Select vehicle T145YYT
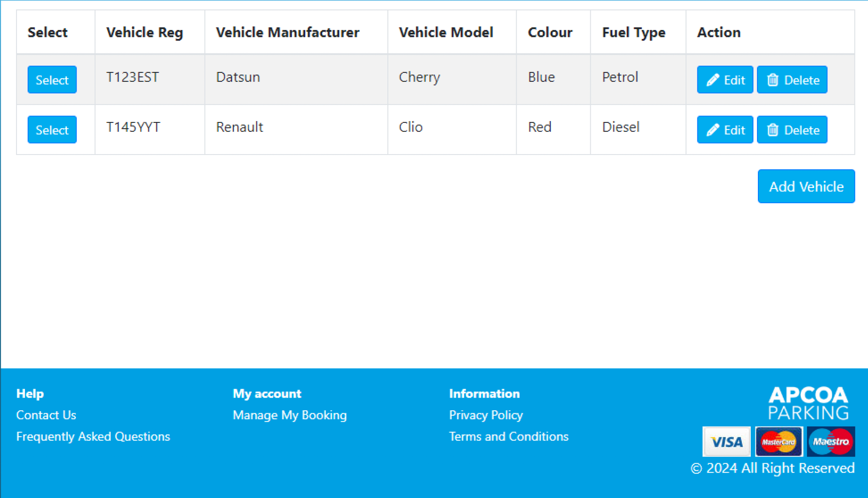Image resolution: width=868 pixels, height=498 pixels. [x=52, y=130]
